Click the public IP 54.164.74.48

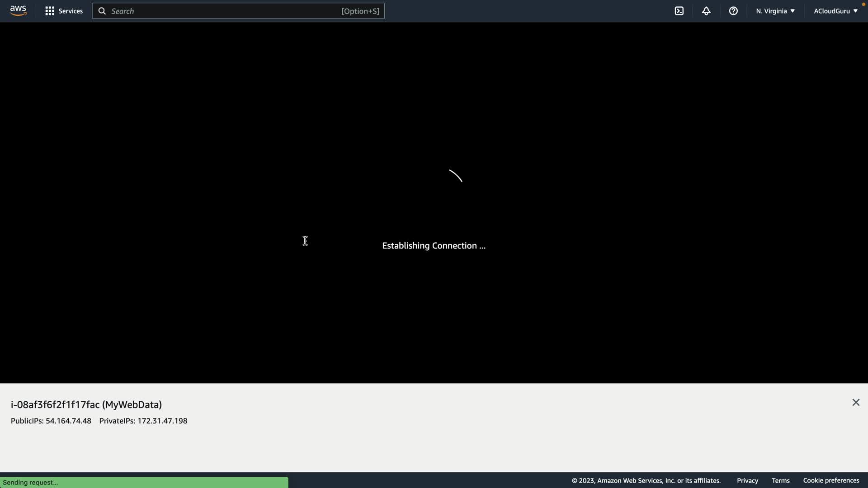point(68,421)
